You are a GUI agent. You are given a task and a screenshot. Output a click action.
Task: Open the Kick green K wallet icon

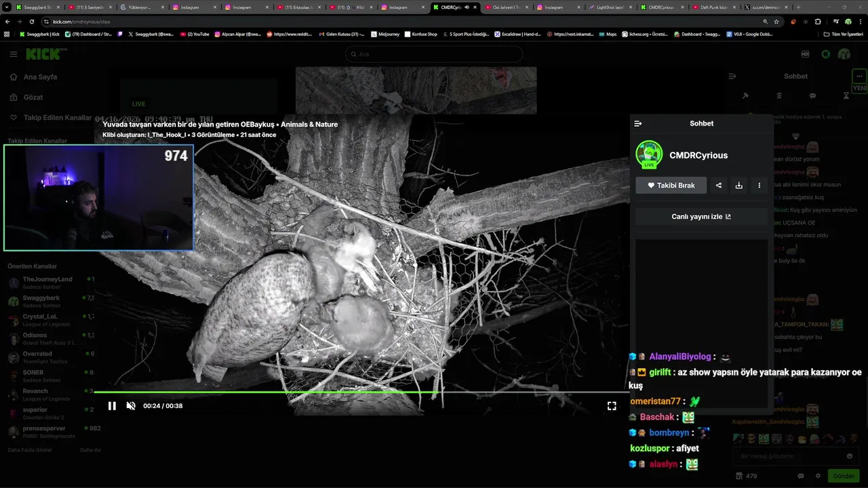(825, 54)
